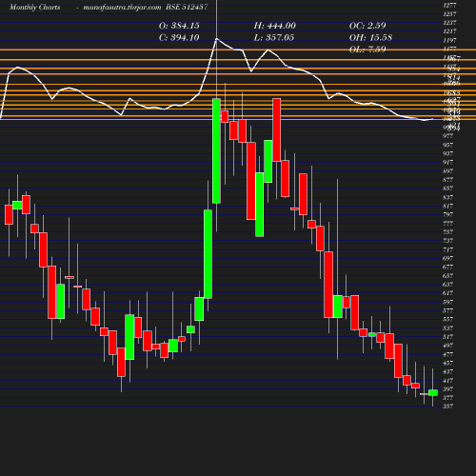Select the low value 'L: 357.05'
The height and width of the screenshot is (476, 476).
pos(274,37)
